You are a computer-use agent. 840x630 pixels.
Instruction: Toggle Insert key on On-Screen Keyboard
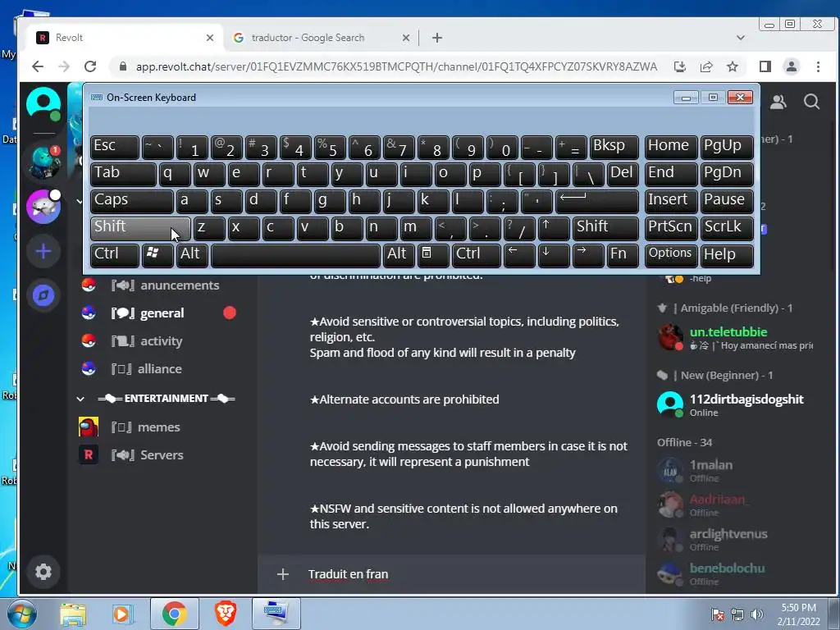point(671,201)
